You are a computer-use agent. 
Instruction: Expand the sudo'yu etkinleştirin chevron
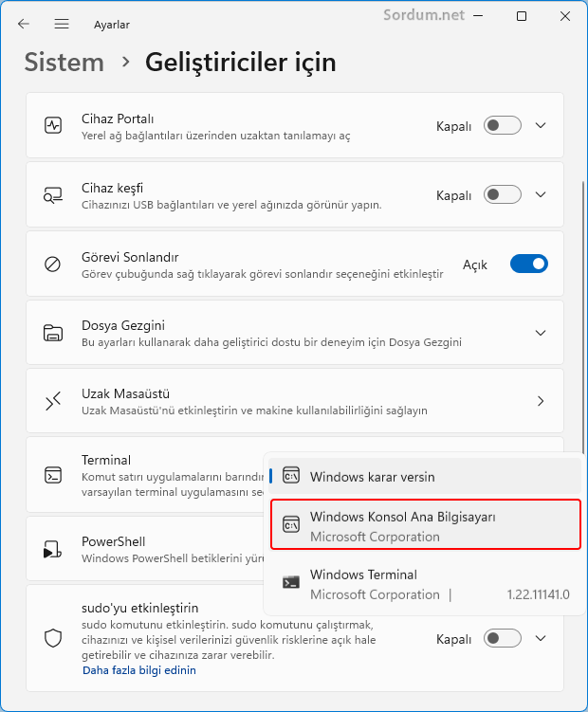click(x=541, y=638)
